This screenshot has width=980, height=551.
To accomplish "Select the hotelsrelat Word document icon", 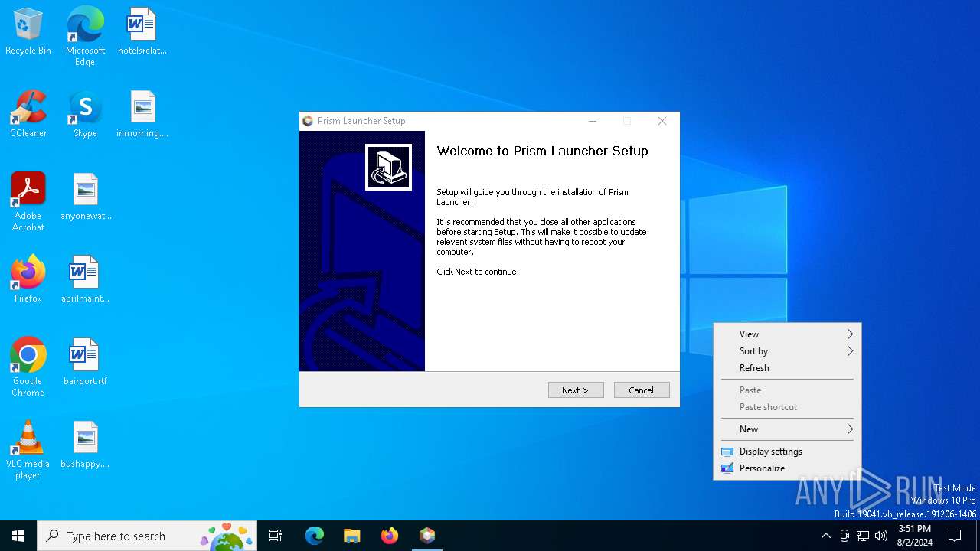I will (x=142, y=32).
